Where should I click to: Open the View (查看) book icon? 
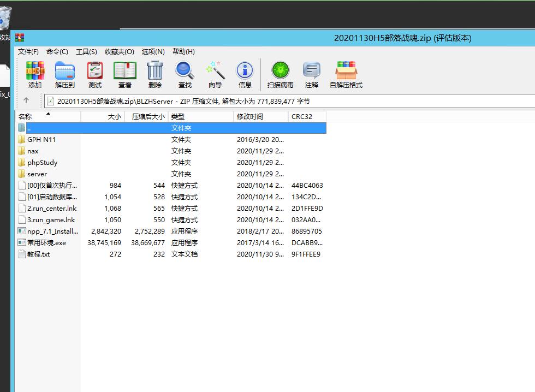tap(125, 75)
